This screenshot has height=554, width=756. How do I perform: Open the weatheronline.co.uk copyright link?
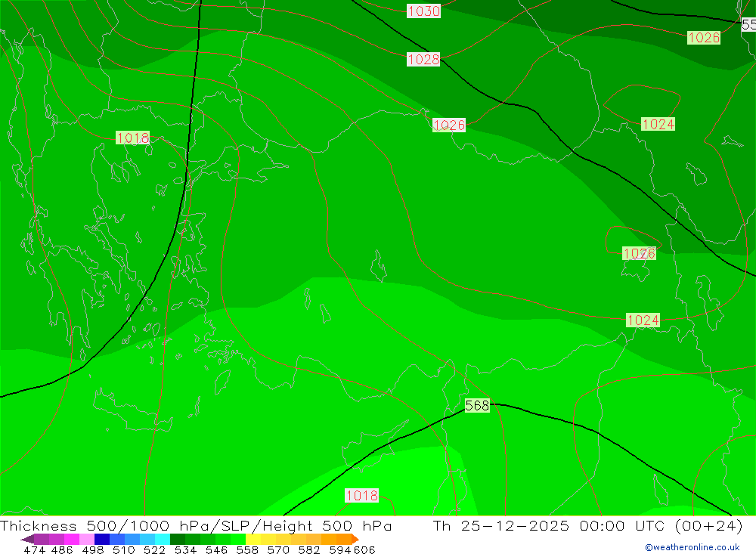692,547
